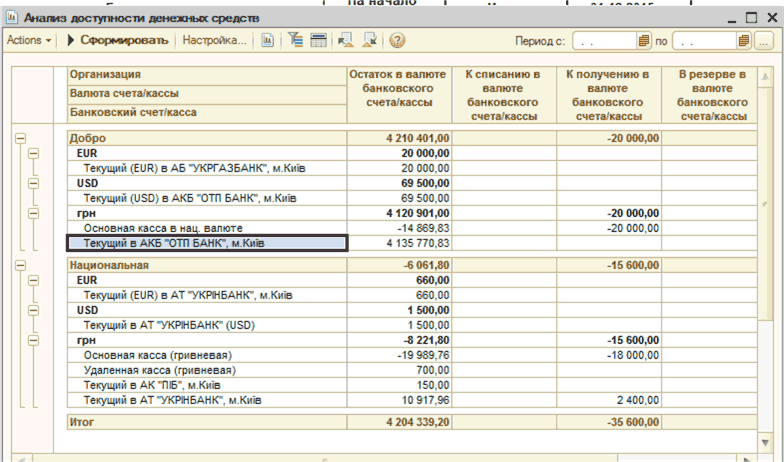Open help with the question mark icon
This screenshot has width=784, height=462.
tap(397, 41)
